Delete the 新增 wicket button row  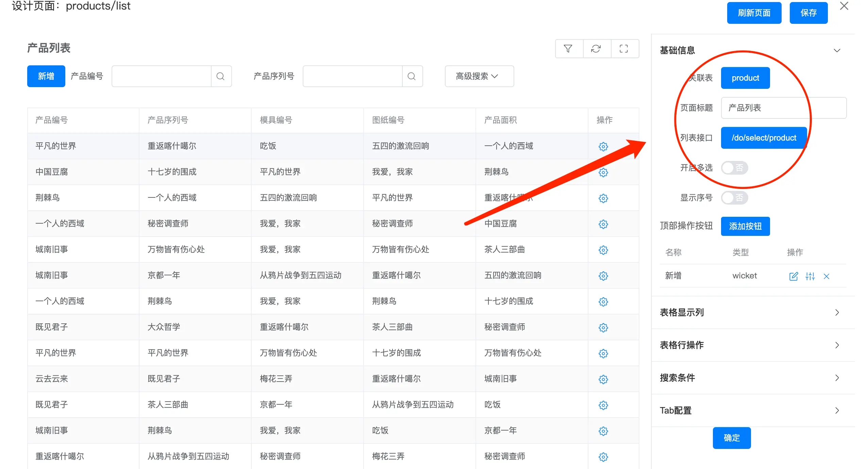click(x=827, y=276)
